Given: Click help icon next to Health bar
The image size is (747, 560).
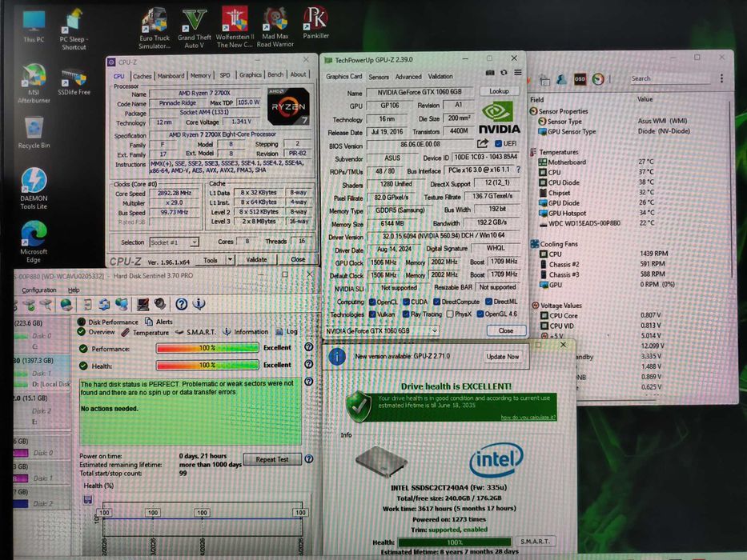Looking at the screenshot, I should coord(309,364).
